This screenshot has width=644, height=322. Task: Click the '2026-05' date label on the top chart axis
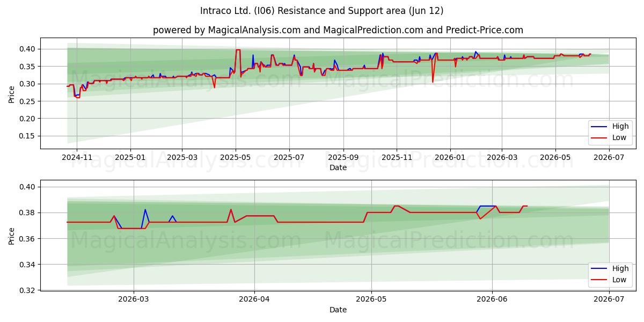coord(555,157)
